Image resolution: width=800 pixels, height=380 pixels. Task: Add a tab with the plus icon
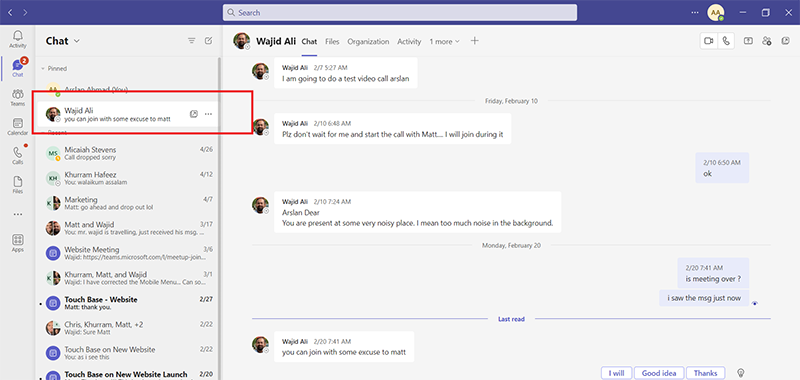pos(474,41)
